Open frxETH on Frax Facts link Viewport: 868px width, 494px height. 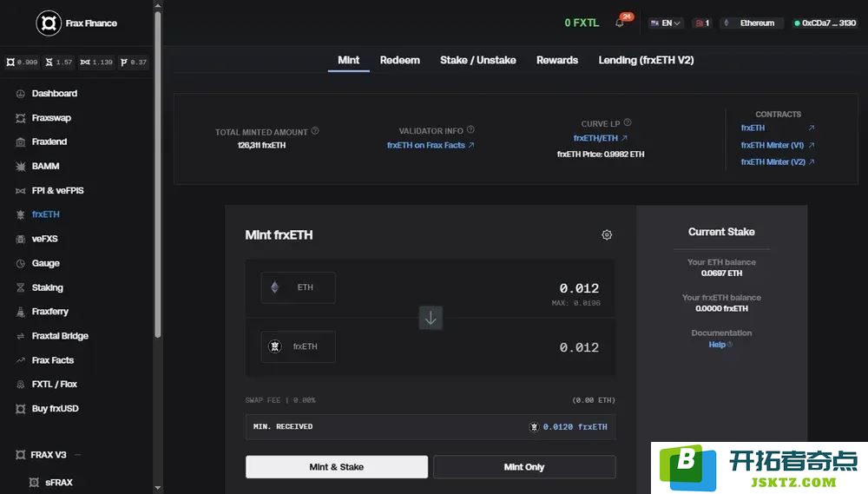[x=431, y=145]
